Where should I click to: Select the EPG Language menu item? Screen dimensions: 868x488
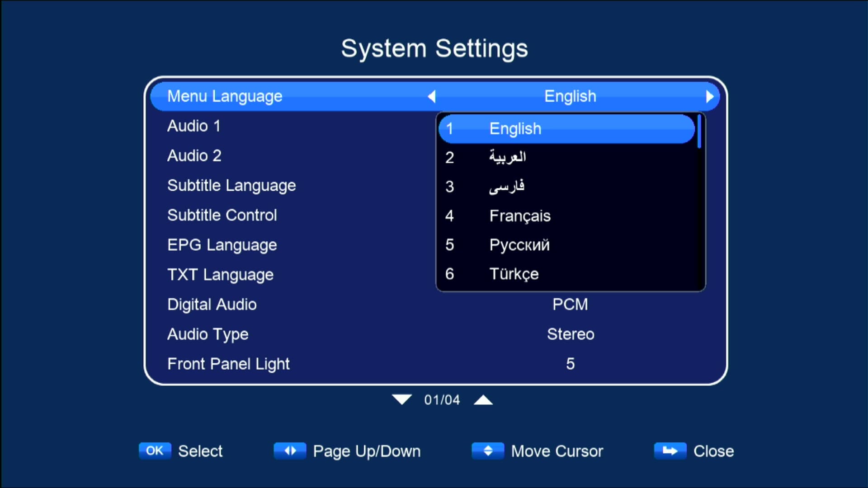[x=222, y=244]
